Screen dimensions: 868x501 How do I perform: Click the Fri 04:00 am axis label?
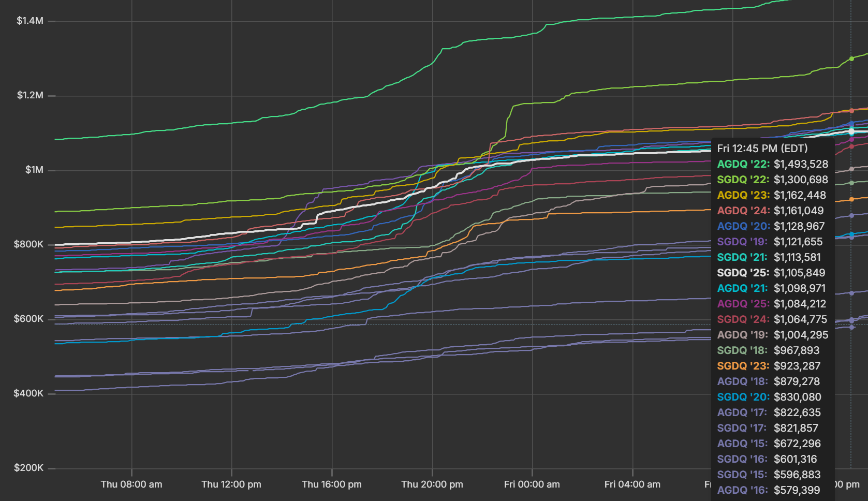click(x=632, y=484)
